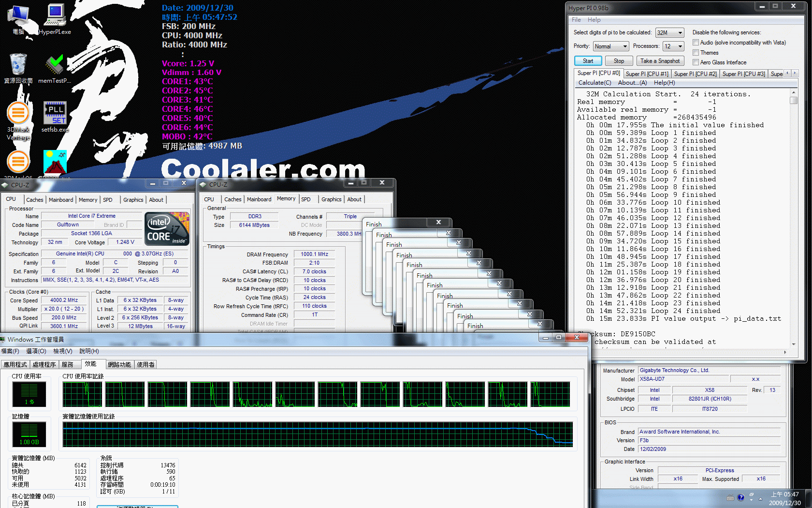The width and height of the screenshot is (812, 508).
Task: Click the Windows Task Manager title bar icon
Action: (3, 339)
